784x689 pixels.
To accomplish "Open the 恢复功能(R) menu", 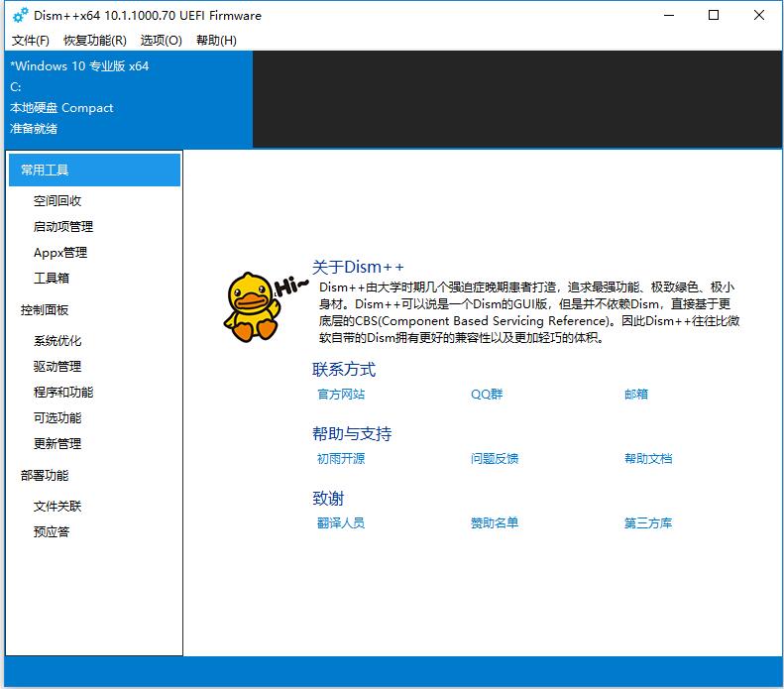I will click(95, 41).
